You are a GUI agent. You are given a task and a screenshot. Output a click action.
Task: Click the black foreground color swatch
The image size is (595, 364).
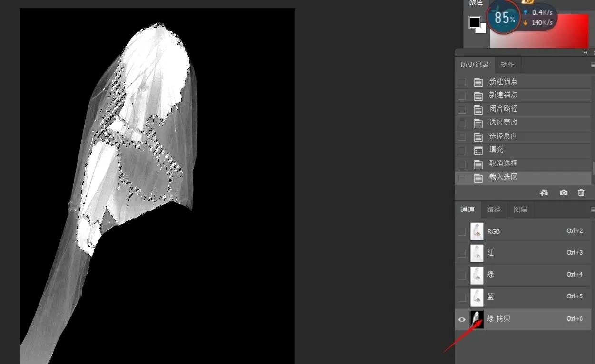[474, 22]
